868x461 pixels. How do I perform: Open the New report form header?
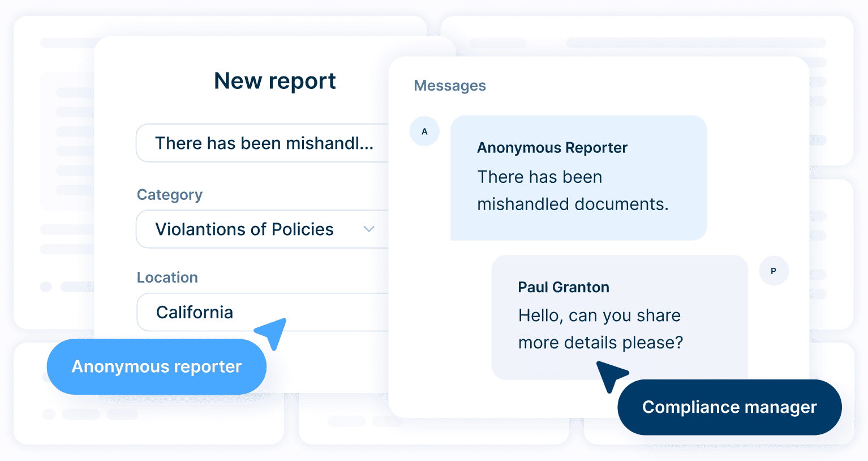click(x=274, y=80)
